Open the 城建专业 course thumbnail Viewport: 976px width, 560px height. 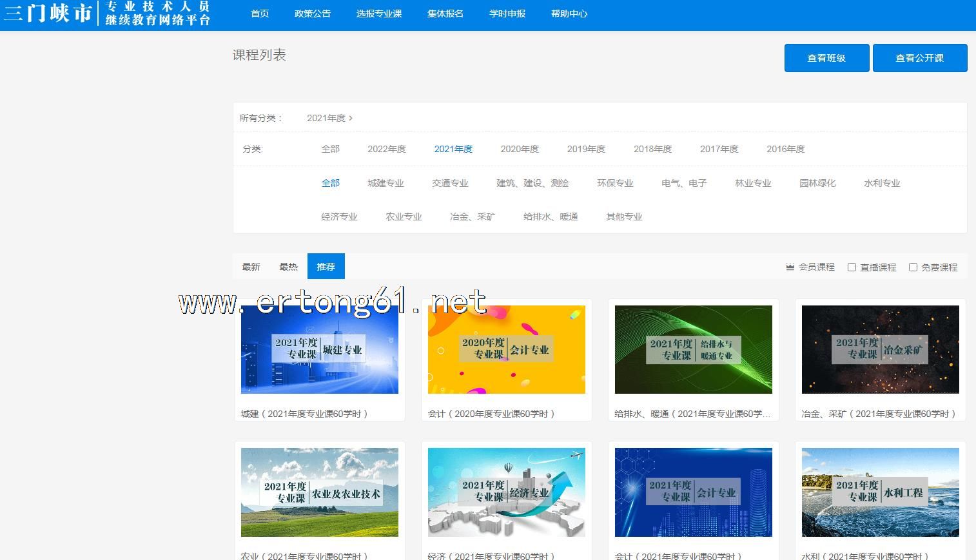pos(319,349)
